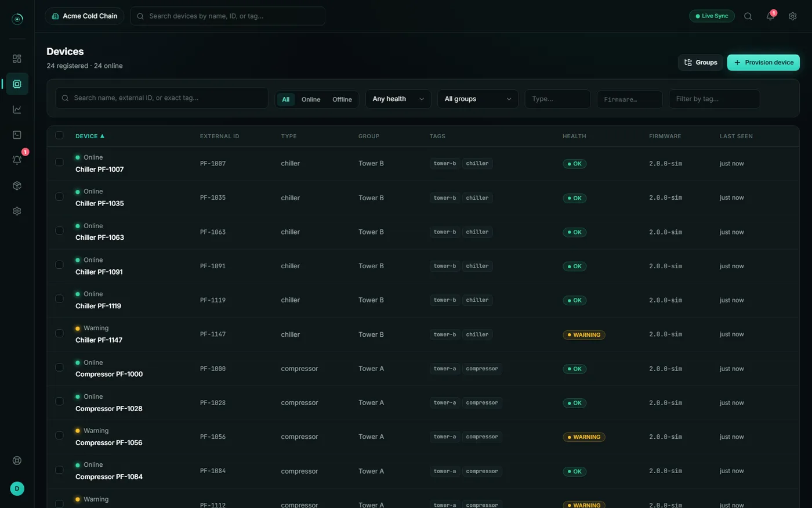
Task: Click the user avatar 'D'
Action: pos(17,489)
